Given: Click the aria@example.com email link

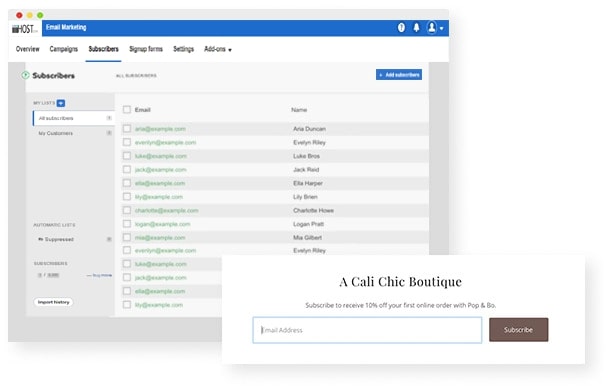Looking at the screenshot, I should (x=160, y=129).
